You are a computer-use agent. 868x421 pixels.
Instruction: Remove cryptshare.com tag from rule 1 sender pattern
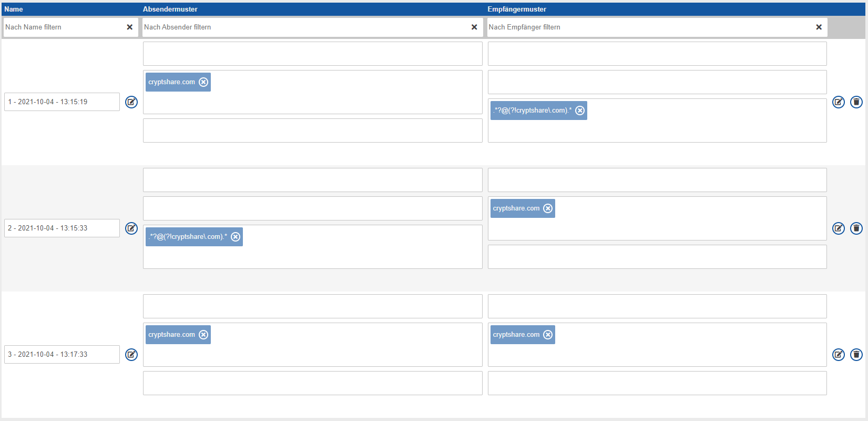(203, 82)
